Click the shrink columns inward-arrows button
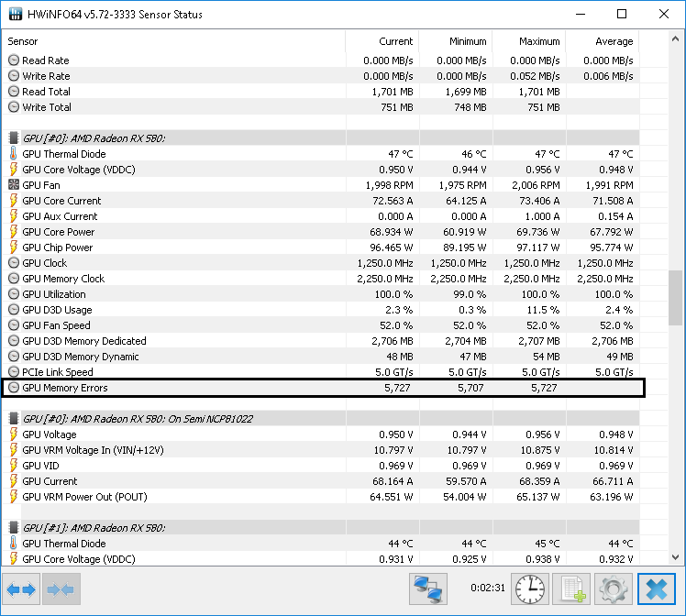 coord(61,588)
